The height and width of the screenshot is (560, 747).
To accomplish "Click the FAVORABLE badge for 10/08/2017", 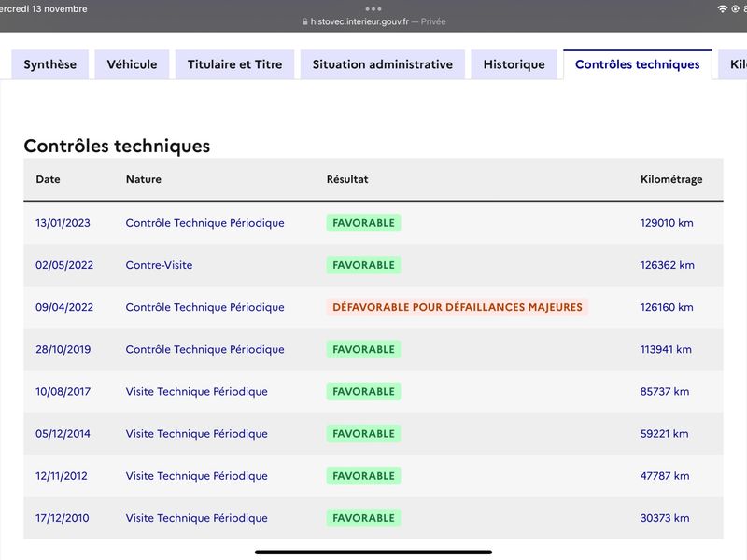I will point(363,391).
